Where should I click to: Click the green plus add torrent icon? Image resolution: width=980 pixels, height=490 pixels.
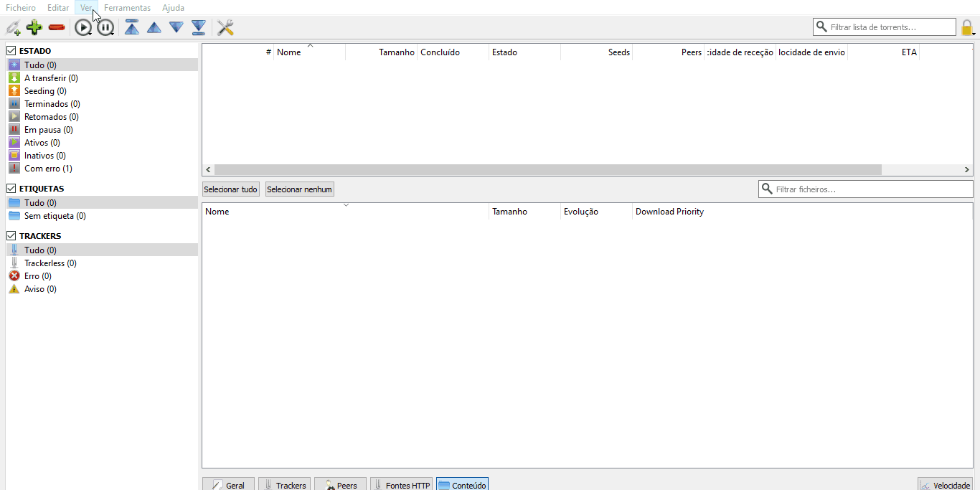34,28
